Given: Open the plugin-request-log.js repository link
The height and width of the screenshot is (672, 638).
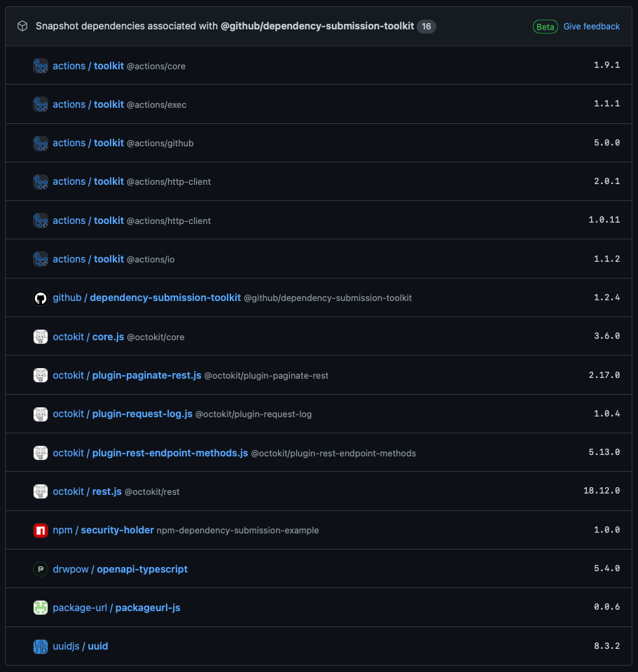Looking at the screenshot, I should click(x=142, y=414).
